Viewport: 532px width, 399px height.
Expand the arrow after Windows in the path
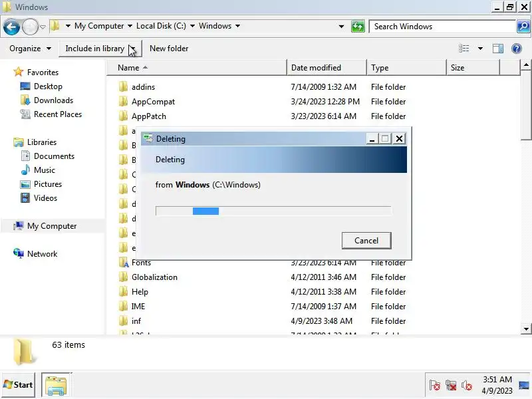click(x=238, y=26)
